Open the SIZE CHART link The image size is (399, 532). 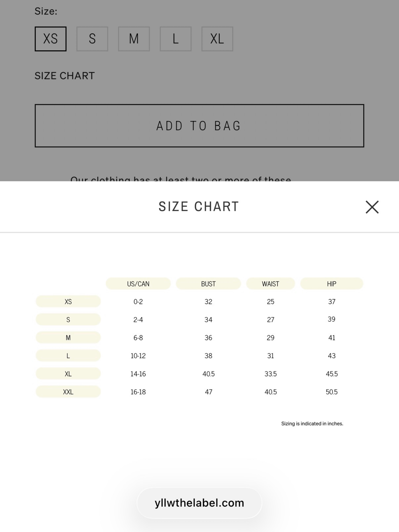[x=65, y=76]
